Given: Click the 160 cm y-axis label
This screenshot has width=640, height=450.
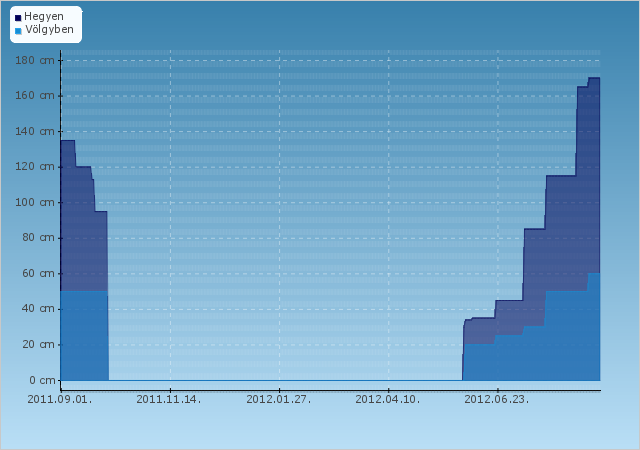Looking at the screenshot, I should click(x=35, y=96).
